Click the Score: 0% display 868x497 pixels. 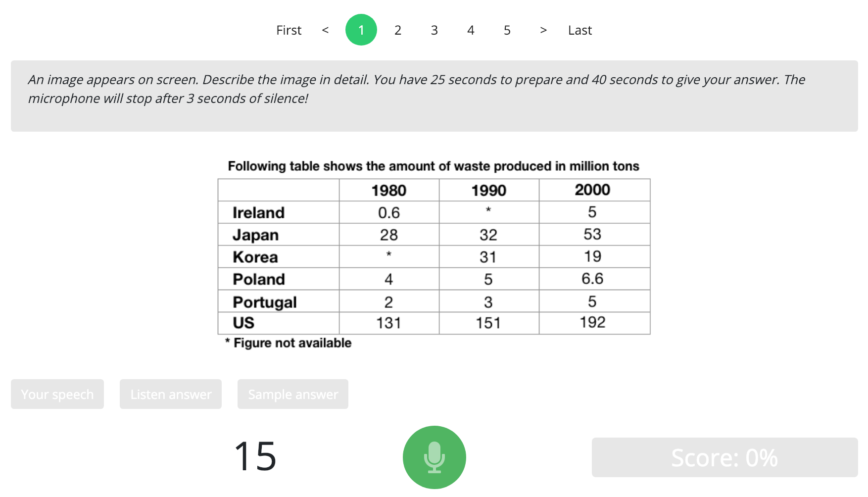724,458
